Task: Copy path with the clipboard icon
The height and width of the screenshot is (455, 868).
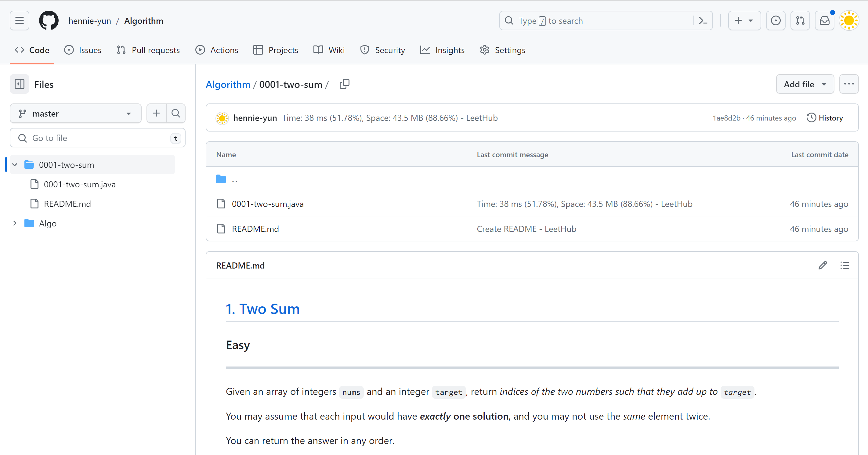Action: pyautogui.click(x=344, y=84)
